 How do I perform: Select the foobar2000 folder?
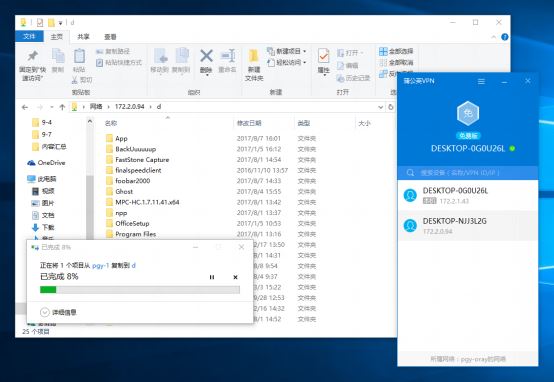[x=132, y=181]
